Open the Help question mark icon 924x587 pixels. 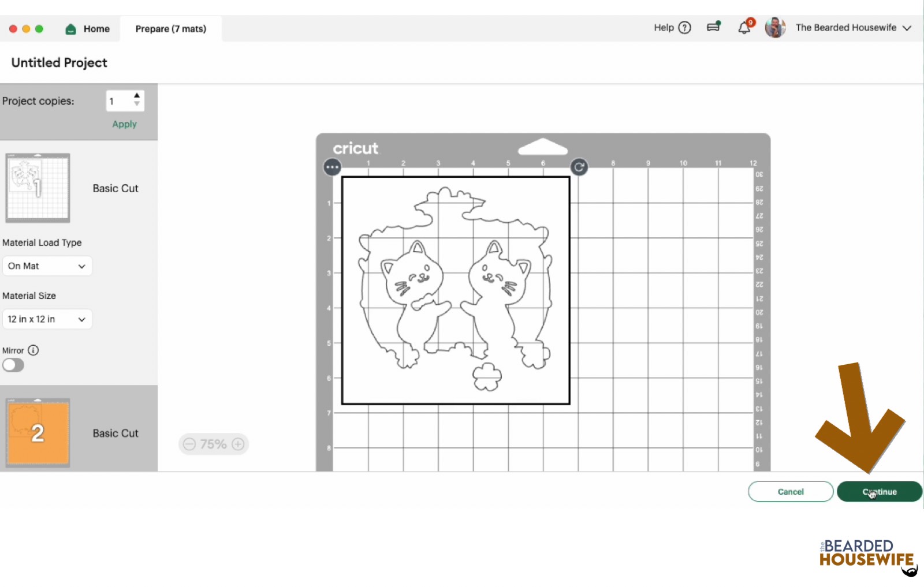(x=684, y=28)
